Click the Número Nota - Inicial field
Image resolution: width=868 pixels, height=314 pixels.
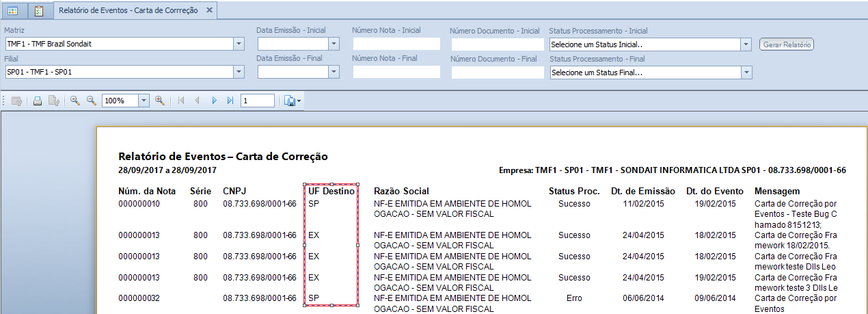(x=396, y=44)
